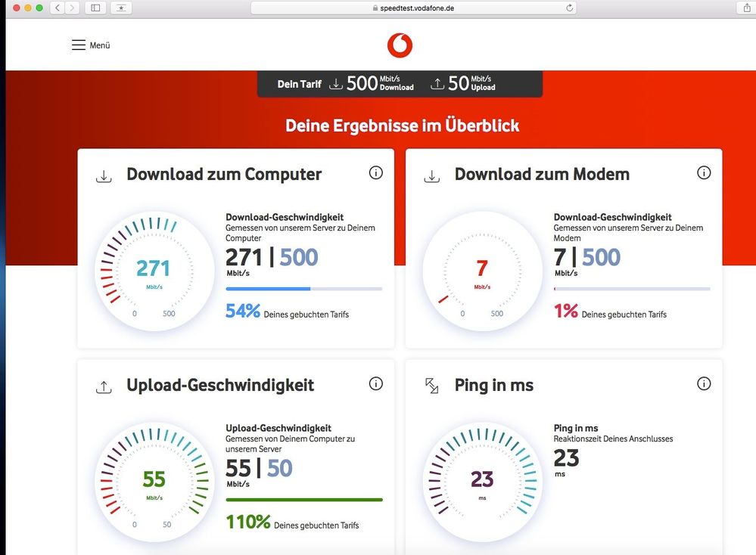Click the tariff download icon in Dein Tarif bar
Image resolution: width=756 pixels, height=555 pixels.
[x=335, y=84]
